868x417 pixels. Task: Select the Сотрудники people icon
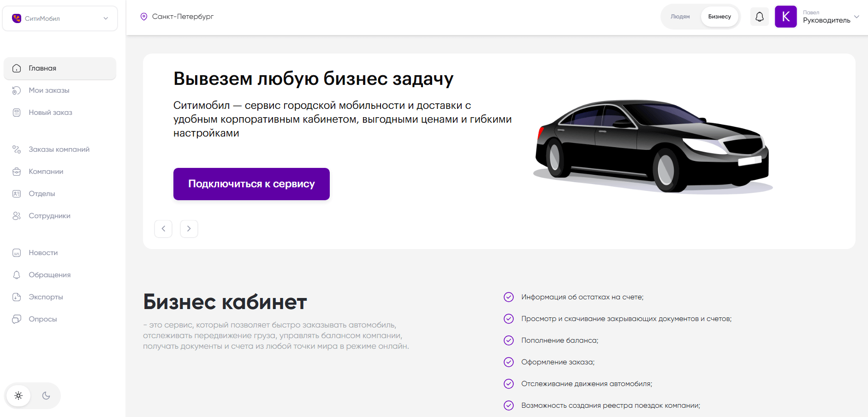pyautogui.click(x=17, y=215)
